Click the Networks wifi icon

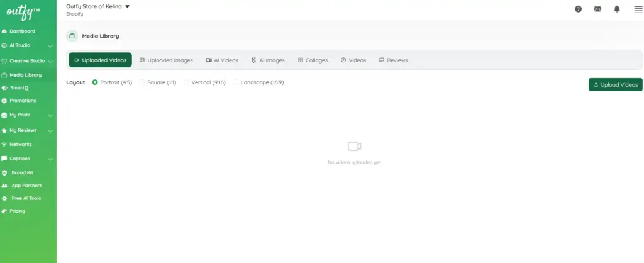4,145
